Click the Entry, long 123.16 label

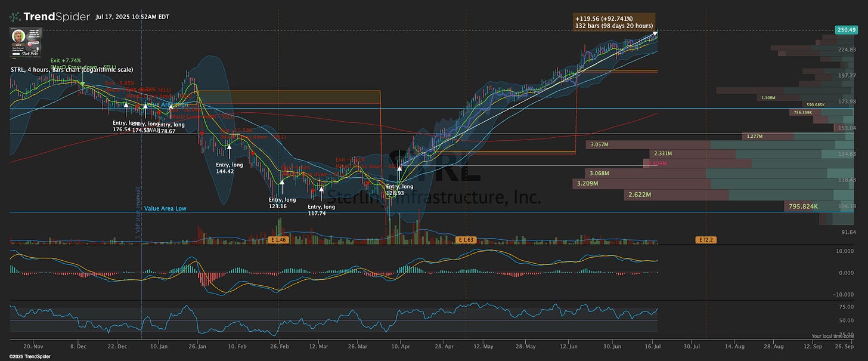pos(282,203)
